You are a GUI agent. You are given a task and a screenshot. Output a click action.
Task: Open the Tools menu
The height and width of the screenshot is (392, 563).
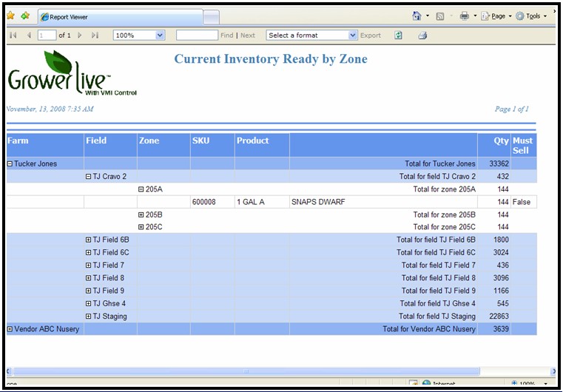532,16
